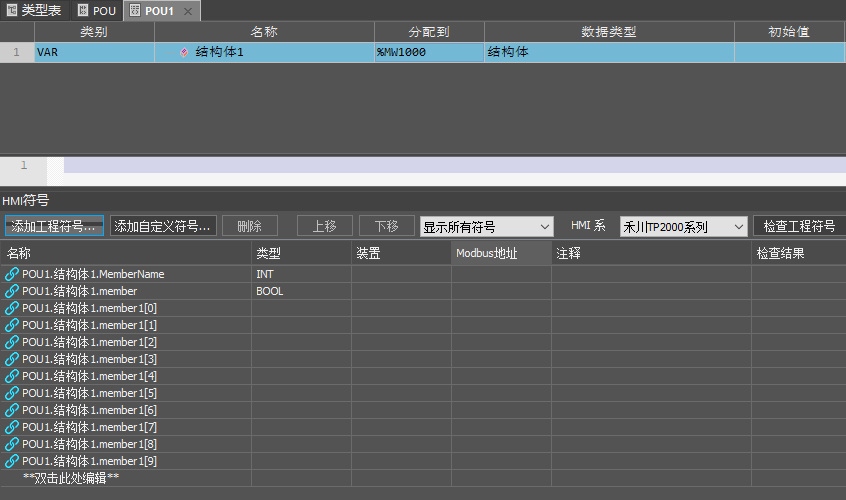The height and width of the screenshot is (500, 846).
Task: Click the pink variable icon beside 结构体1
Action: pos(183,52)
